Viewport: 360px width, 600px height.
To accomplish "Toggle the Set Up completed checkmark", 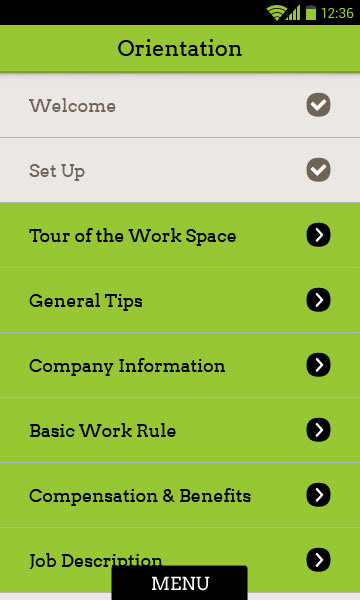I will pyautogui.click(x=318, y=170).
